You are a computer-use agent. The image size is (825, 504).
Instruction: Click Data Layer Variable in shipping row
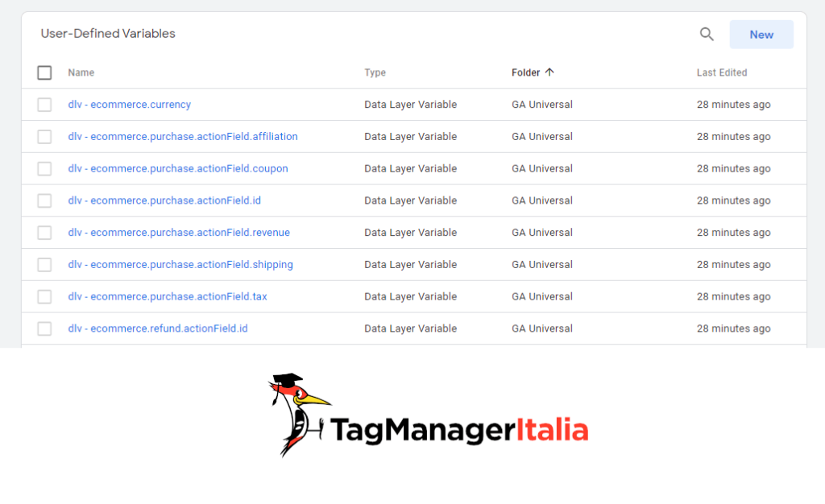coord(410,265)
